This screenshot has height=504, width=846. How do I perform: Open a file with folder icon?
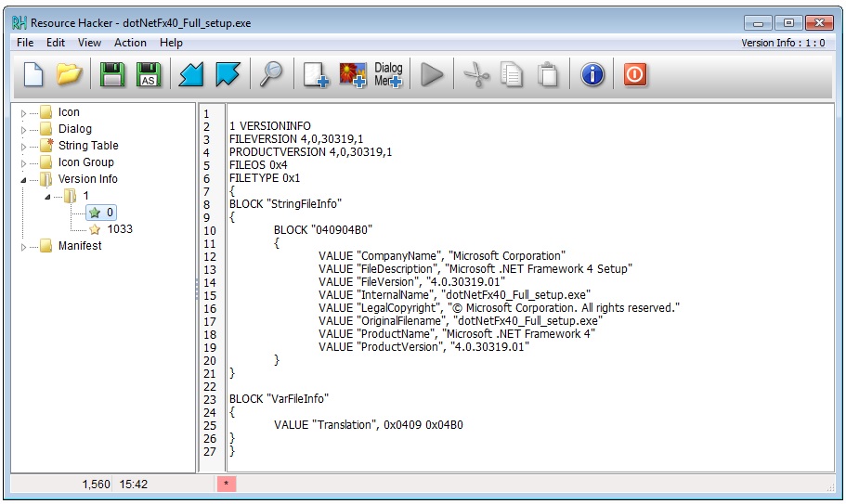(x=69, y=74)
